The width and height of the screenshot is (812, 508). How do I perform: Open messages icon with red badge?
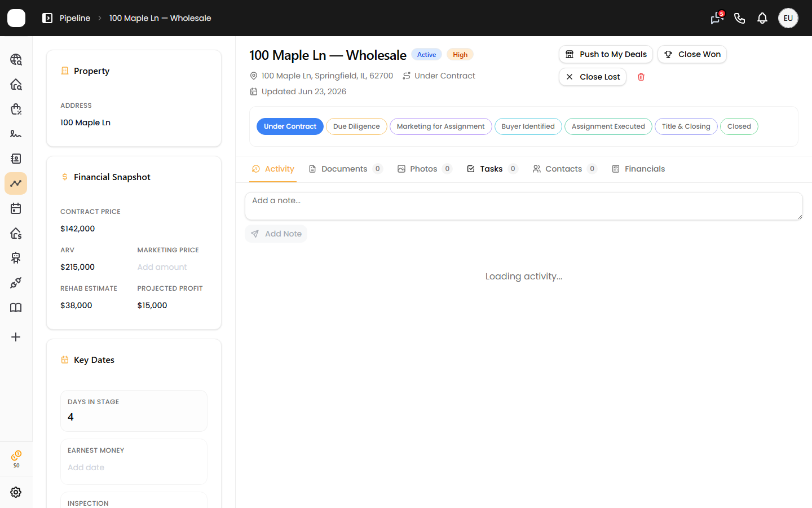click(x=717, y=18)
